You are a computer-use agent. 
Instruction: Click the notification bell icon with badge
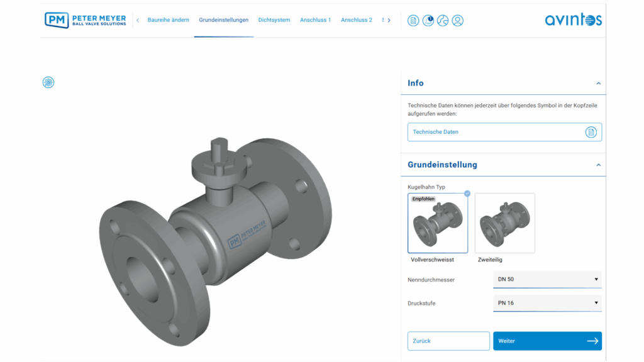point(428,20)
